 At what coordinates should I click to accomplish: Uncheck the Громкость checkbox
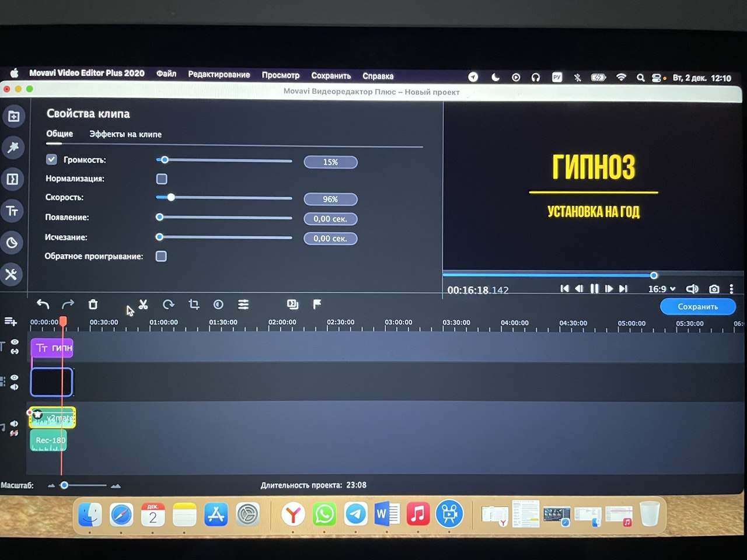tap(51, 160)
